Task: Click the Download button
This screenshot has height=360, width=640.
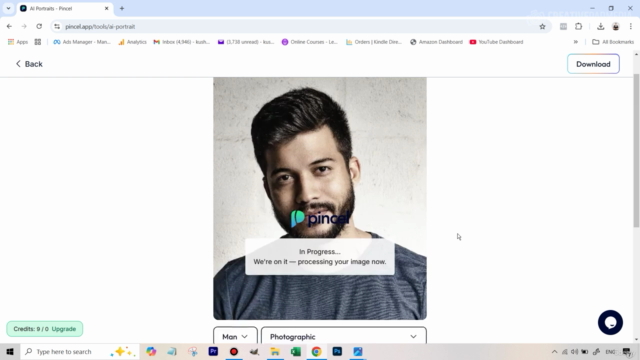Action: [x=593, y=64]
